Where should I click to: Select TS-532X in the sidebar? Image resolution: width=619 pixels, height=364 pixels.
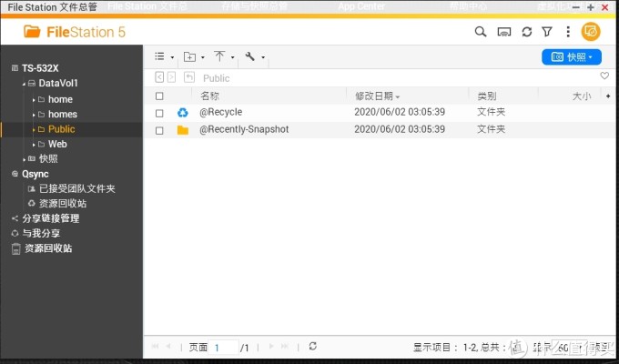pyautogui.click(x=40, y=68)
